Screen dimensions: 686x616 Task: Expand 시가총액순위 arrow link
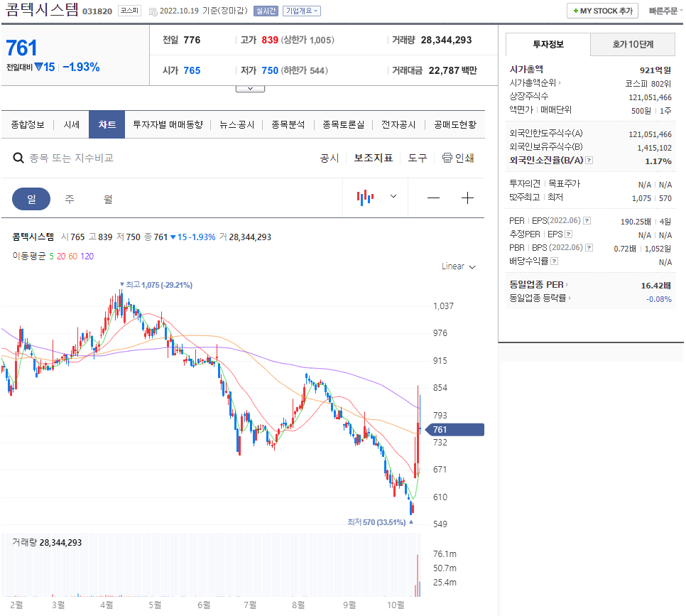[x=560, y=82]
